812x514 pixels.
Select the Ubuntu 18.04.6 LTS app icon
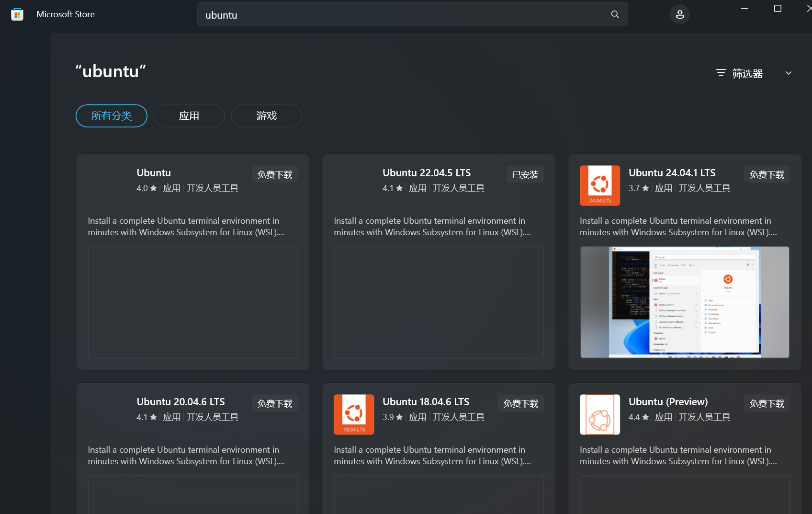coord(354,414)
